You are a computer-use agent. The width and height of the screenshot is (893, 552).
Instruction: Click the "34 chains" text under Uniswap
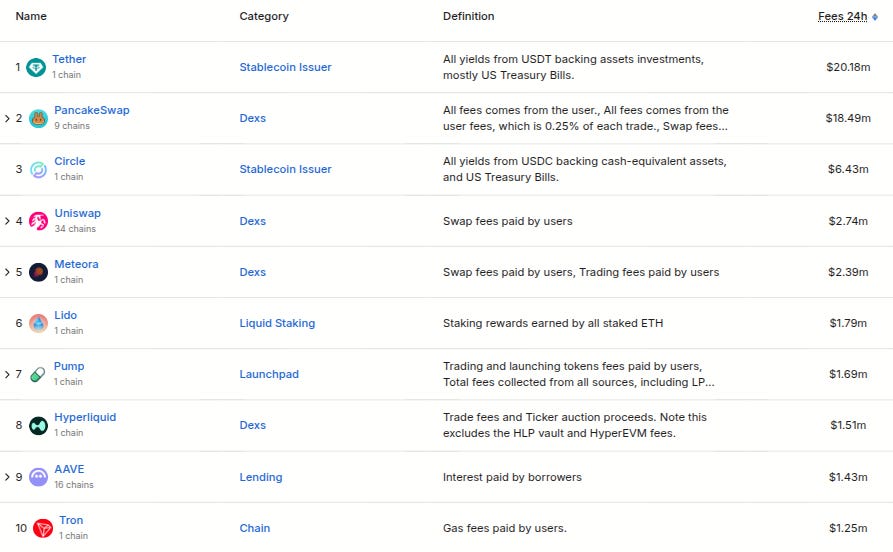pos(75,228)
